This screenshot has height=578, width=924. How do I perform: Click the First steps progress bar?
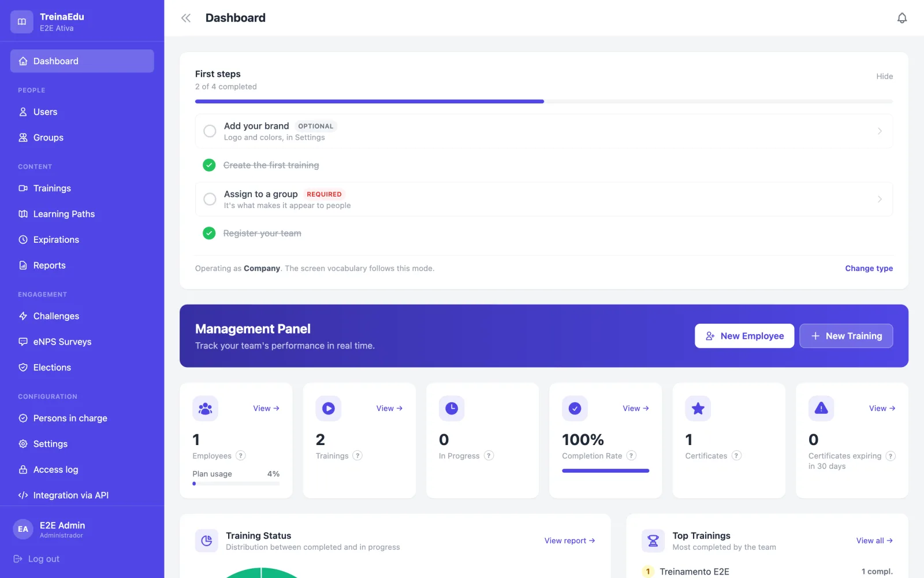pos(544,102)
